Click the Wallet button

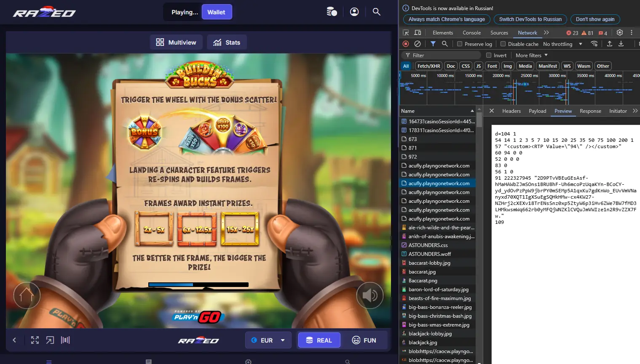tap(216, 12)
